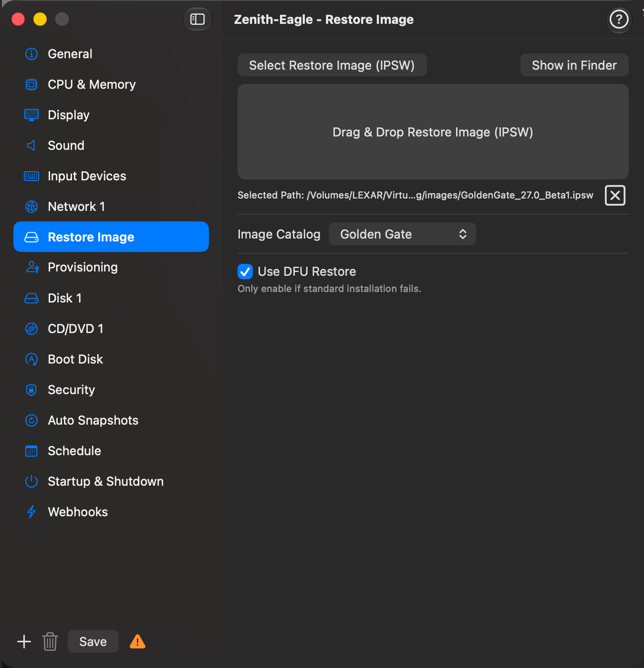The width and height of the screenshot is (644, 668).
Task: Select the Disk 1 label
Action: [x=64, y=298]
